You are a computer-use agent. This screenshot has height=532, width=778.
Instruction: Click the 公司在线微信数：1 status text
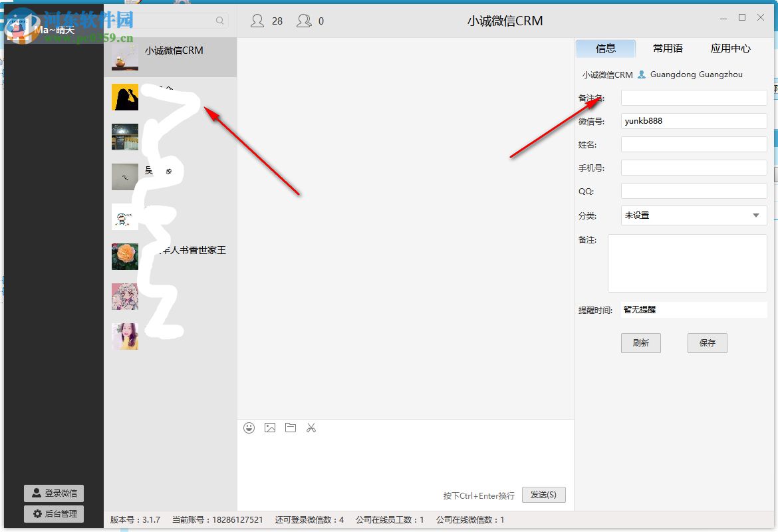[470, 520]
